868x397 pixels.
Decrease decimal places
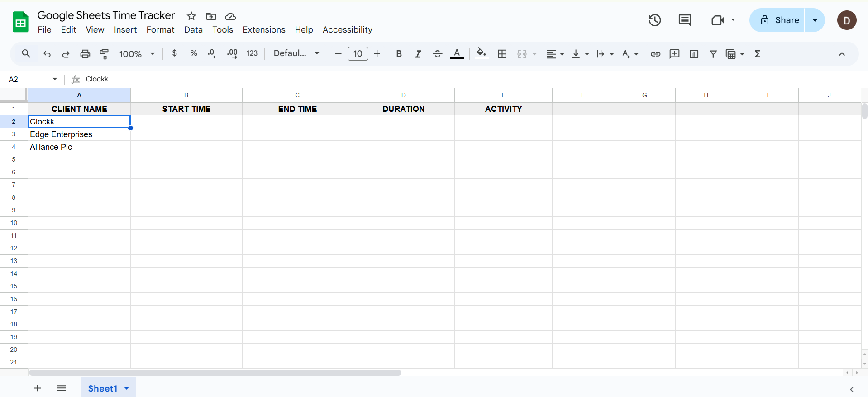(213, 54)
